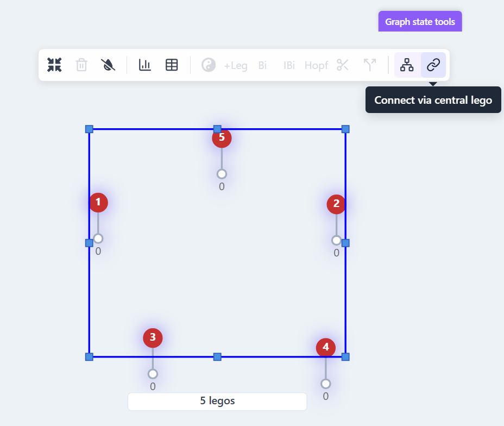Screen dimensions: 504x426
Task: Select the IBi toolbar option
Action: click(289, 66)
